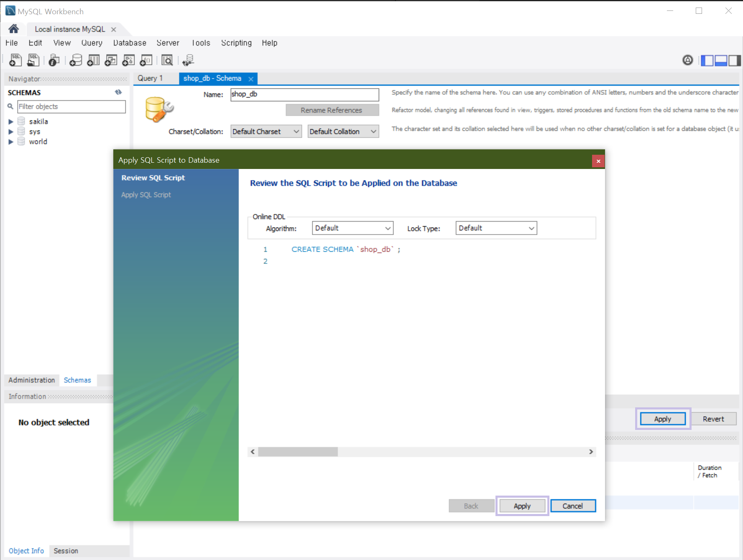Image resolution: width=743 pixels, height=560 pixels.
Task: Reconnect to DBMS icon
Action: 188,60
